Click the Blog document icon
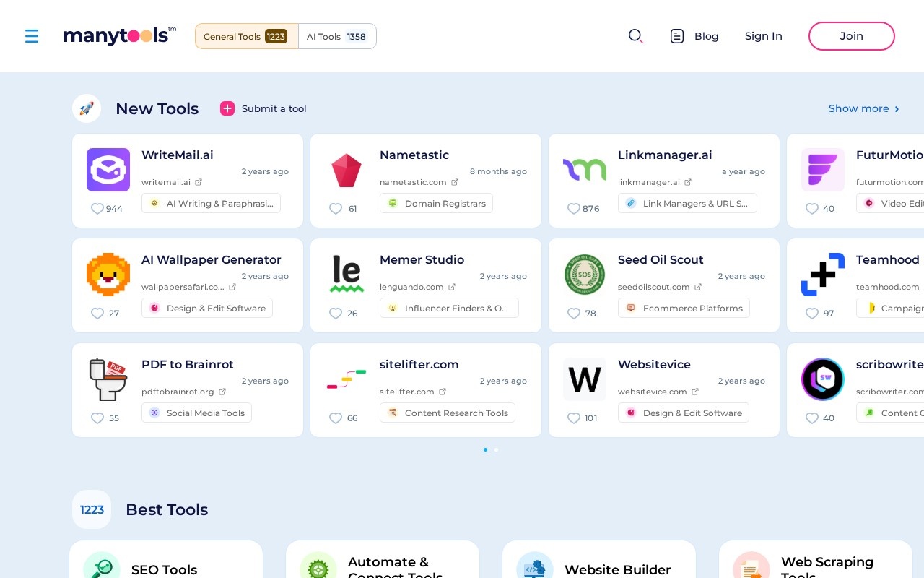Image resolution: width=924 pixels, height=578 pixels. (677, 36)
